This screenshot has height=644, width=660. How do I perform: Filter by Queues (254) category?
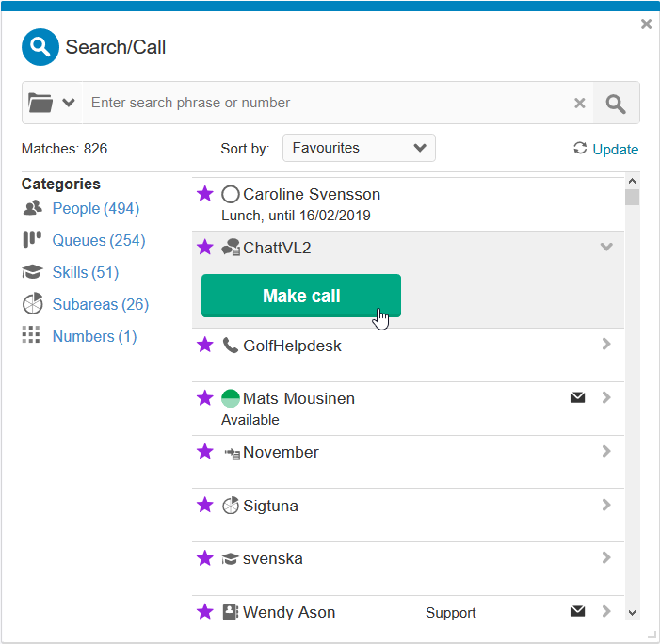point(98,240)
